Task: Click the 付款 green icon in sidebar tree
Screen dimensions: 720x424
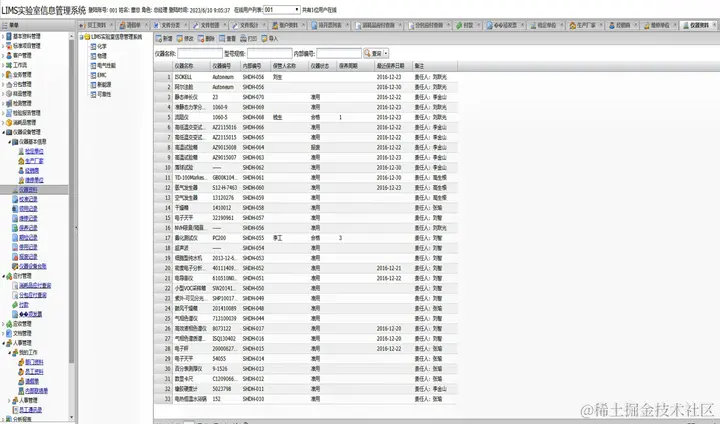Action: point(15,305)
